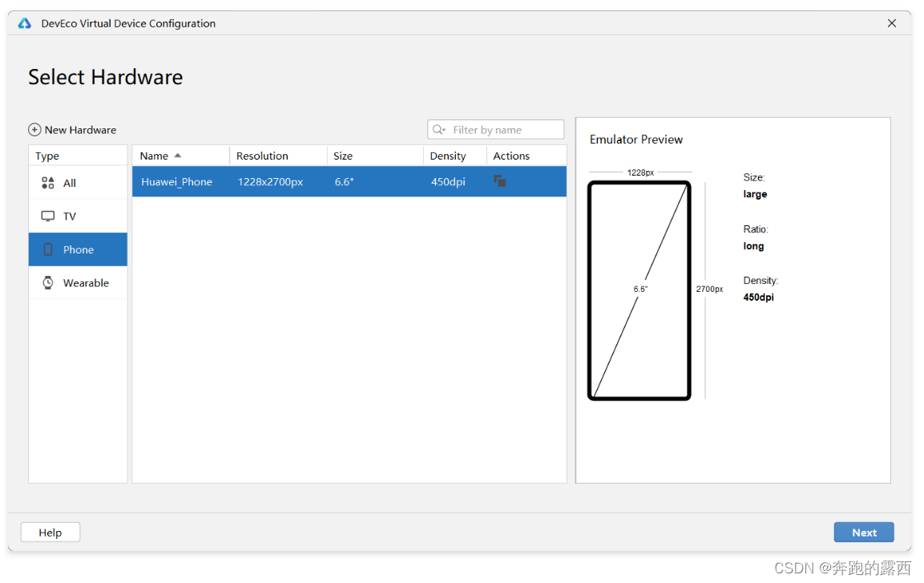
Task: Select the Phone device type
Action: 78,249
